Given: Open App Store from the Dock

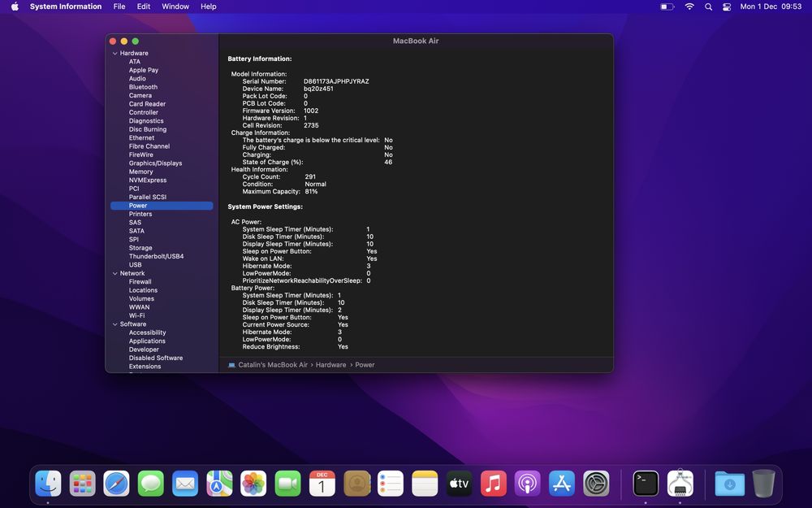Looking at the screenshot, I should coord(562,483).
